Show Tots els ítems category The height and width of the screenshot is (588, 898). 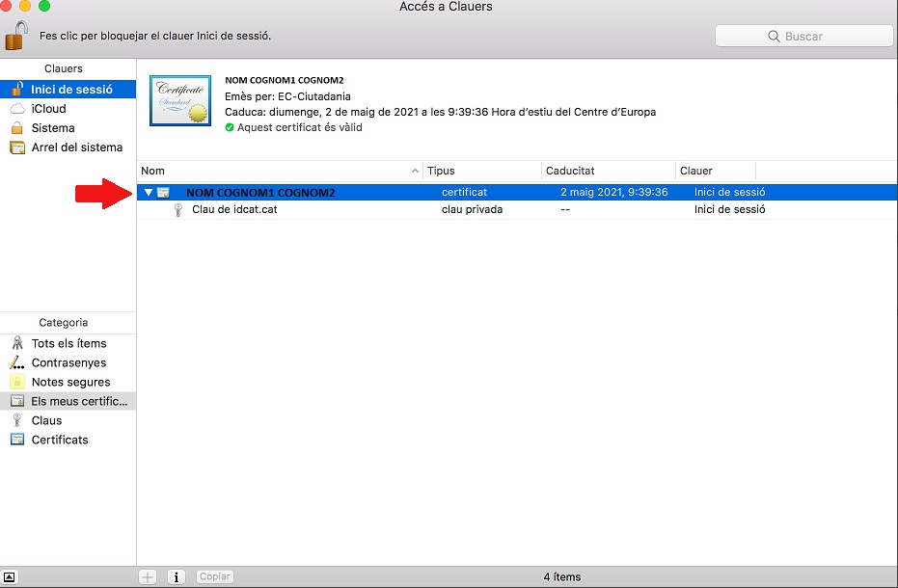click(x=68, y=343)
